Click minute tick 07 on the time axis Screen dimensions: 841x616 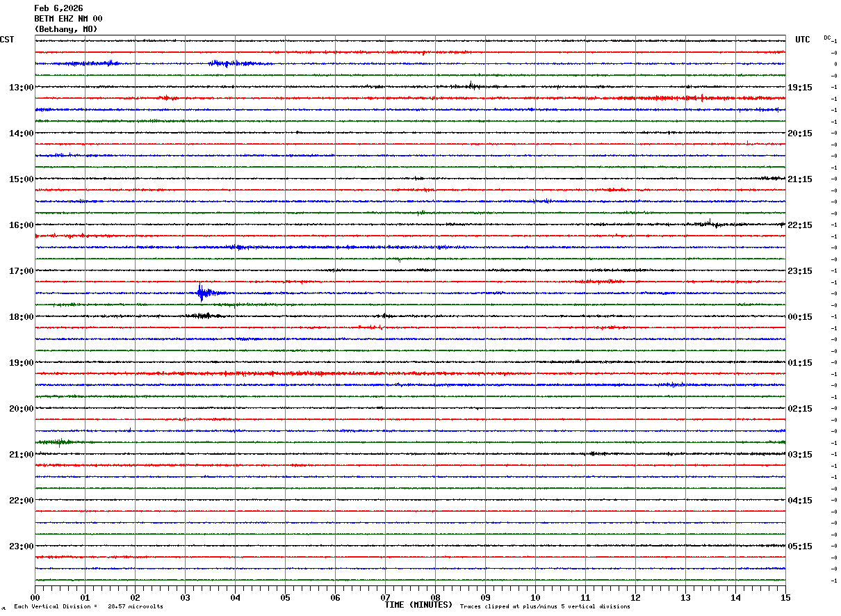click(x=385, y=597)
